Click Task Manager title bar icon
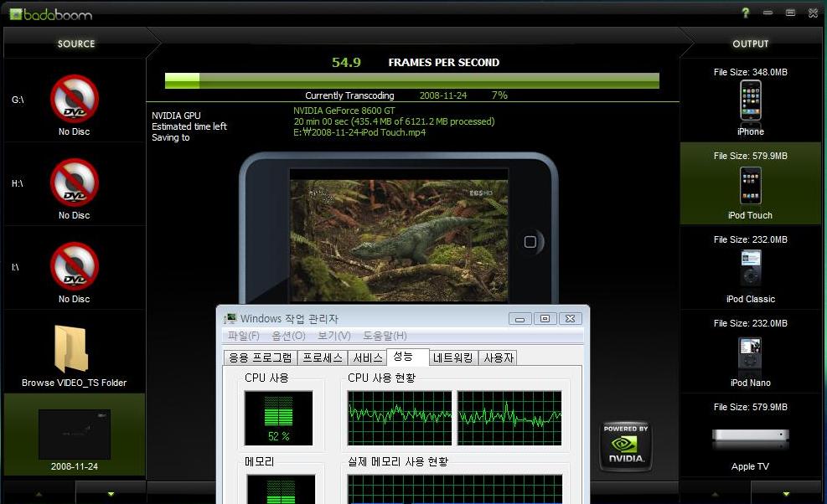The width and height of the screenshot is (827, 504). (x=230, y=318)
